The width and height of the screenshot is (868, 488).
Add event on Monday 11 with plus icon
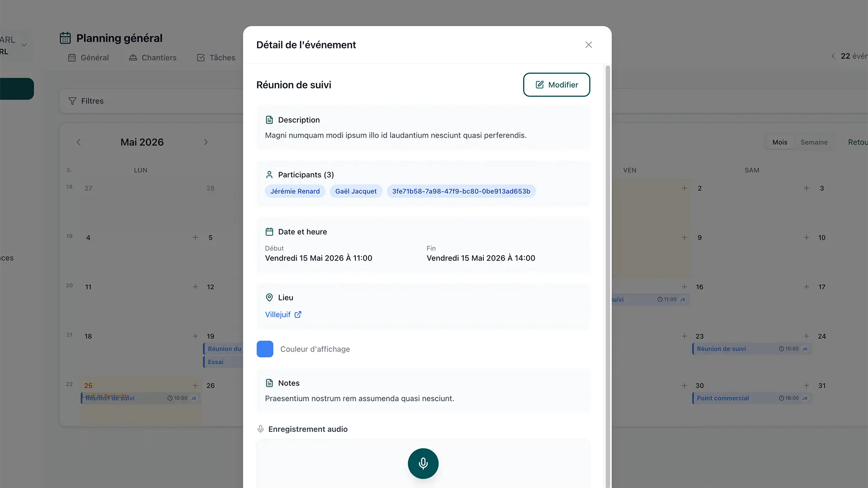tap(195, 286)
